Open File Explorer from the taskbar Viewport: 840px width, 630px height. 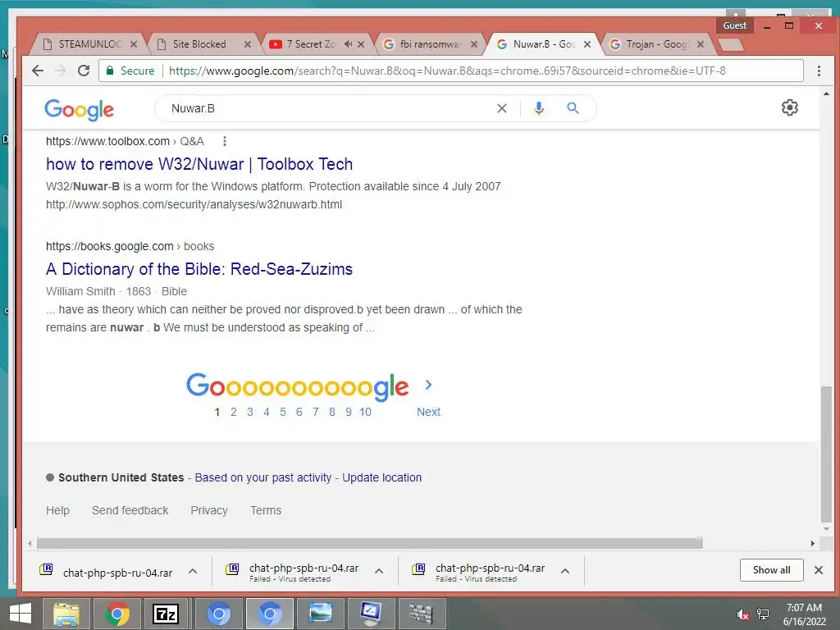click(66, 614)
